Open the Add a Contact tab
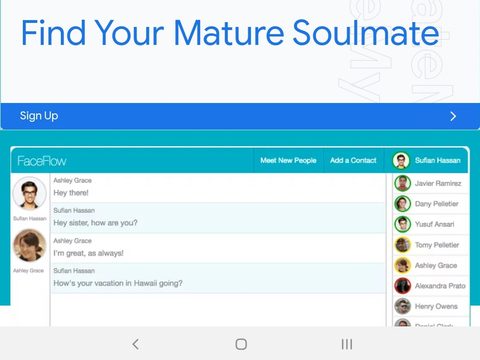 [353, 160]
